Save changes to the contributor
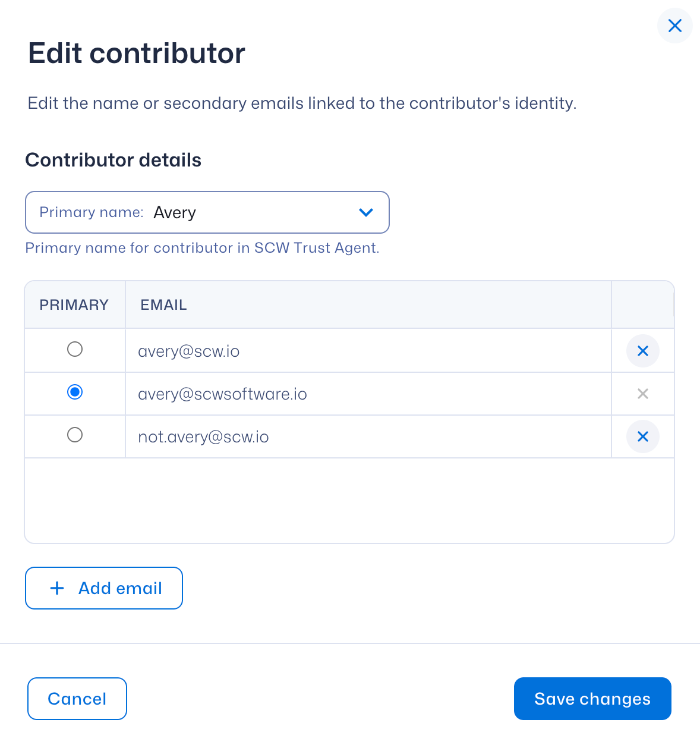This screenshot has height=754, width=700. click(592, 699)
